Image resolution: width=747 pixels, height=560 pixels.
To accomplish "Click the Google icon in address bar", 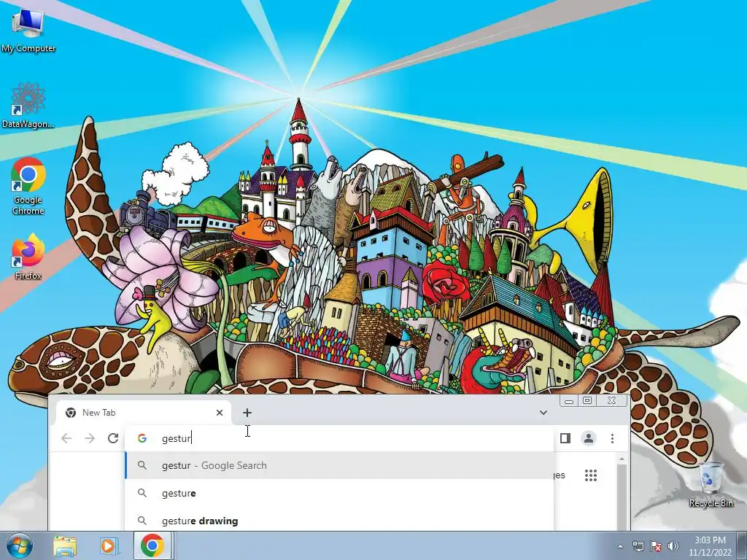I will (142, 438).
